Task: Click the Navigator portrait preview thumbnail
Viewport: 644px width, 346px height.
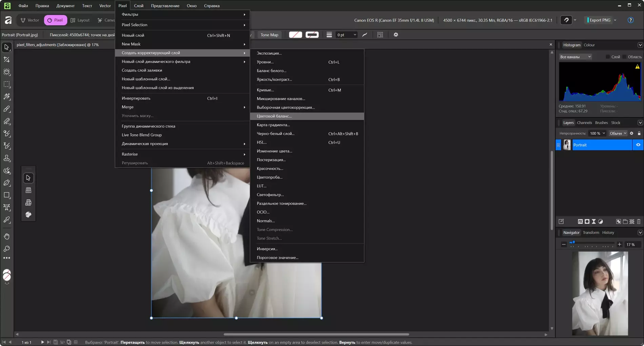Action: 600,293
